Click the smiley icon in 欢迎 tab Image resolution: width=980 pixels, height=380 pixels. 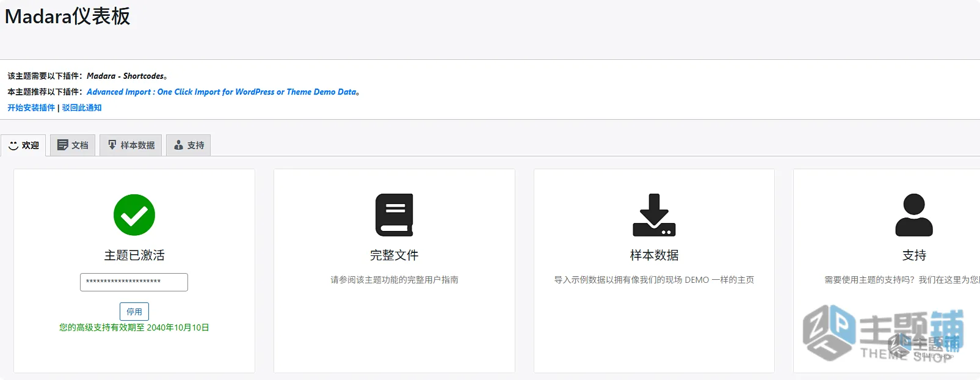coord(13,145)
